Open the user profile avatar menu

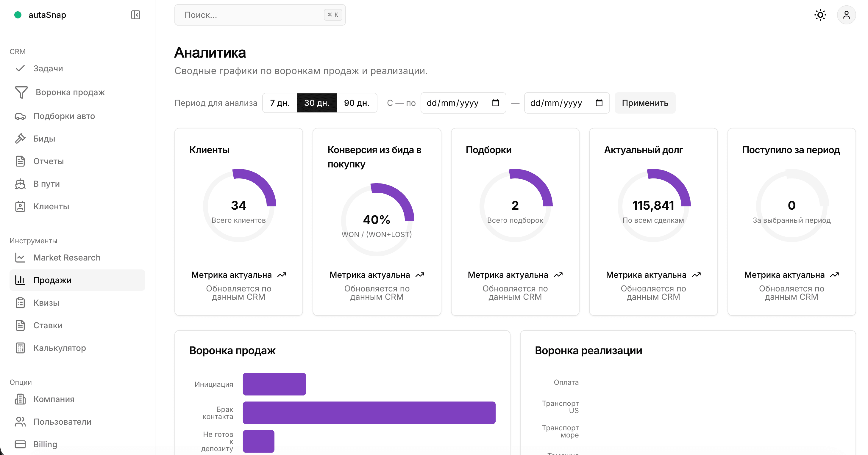click(847, 15)
